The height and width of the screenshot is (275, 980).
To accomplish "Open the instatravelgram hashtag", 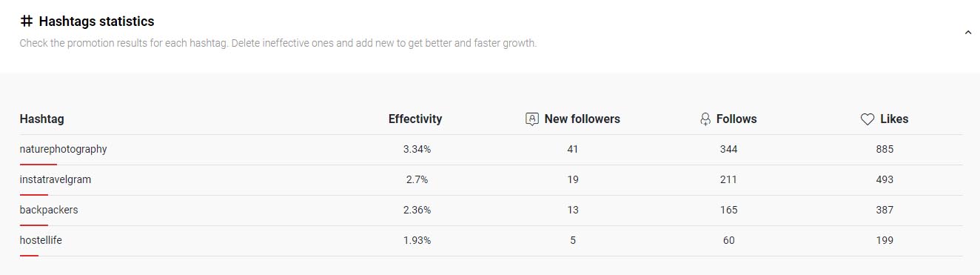I will pos(56,179).
